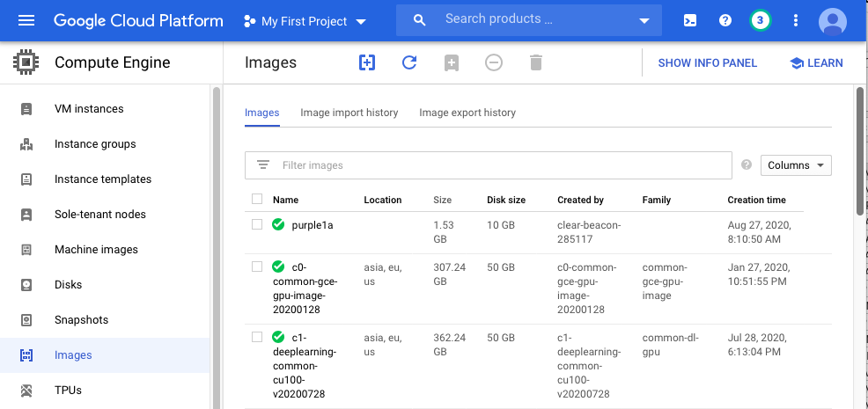This screenshot has height=409, width=868.
Task: Switch to Image import history tab
Action: 349,113
